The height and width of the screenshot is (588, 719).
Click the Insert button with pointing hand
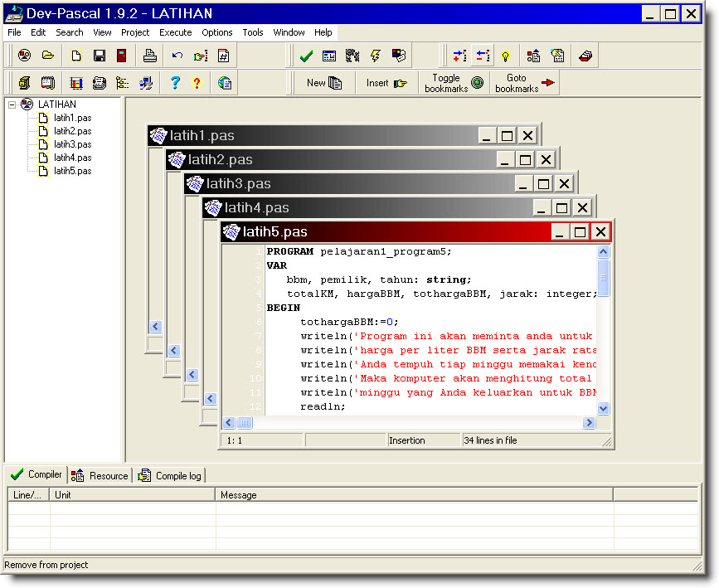[386, 83]
